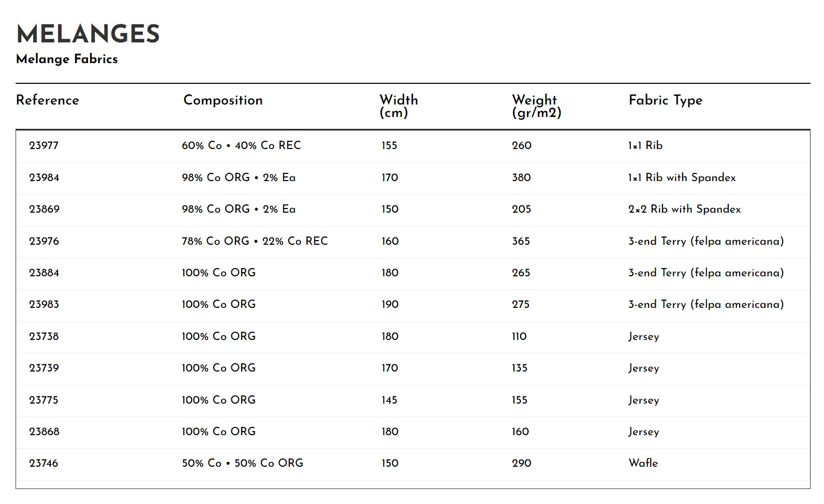Click reference number 23869
The width and height of the screenshot is (824, 504).
point(44,209)
